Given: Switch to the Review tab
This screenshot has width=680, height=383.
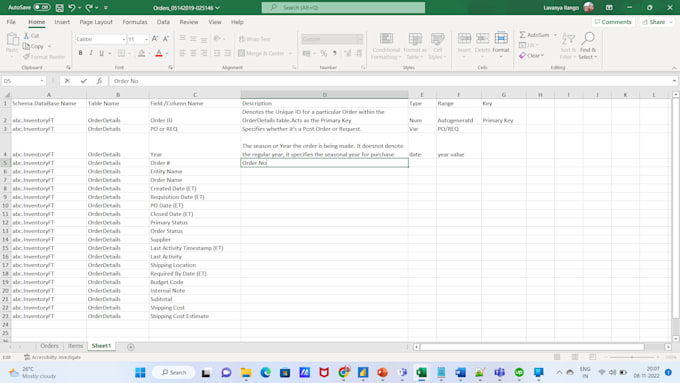Looking at the screenshot, I should (189, 22).
